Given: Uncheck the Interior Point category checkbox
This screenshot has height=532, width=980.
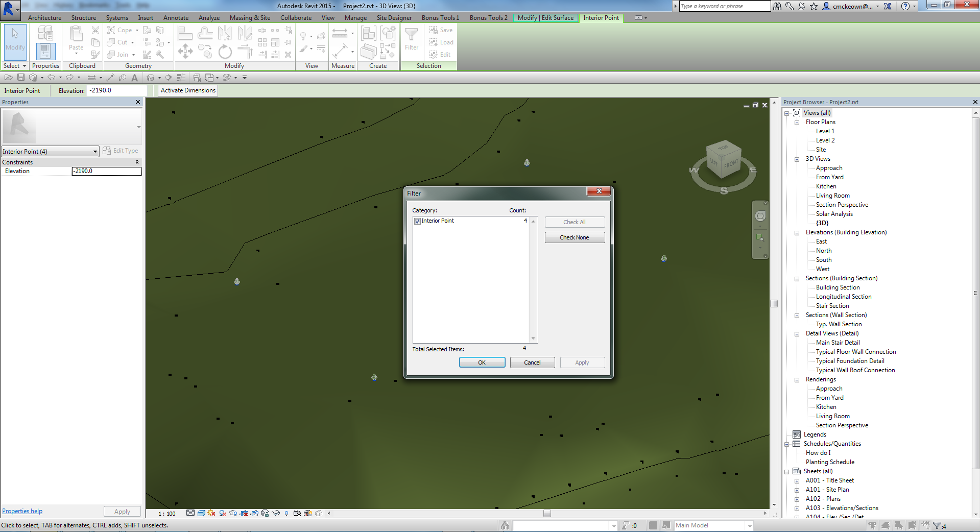Looking at the screenshot, I should click(417, 221).
